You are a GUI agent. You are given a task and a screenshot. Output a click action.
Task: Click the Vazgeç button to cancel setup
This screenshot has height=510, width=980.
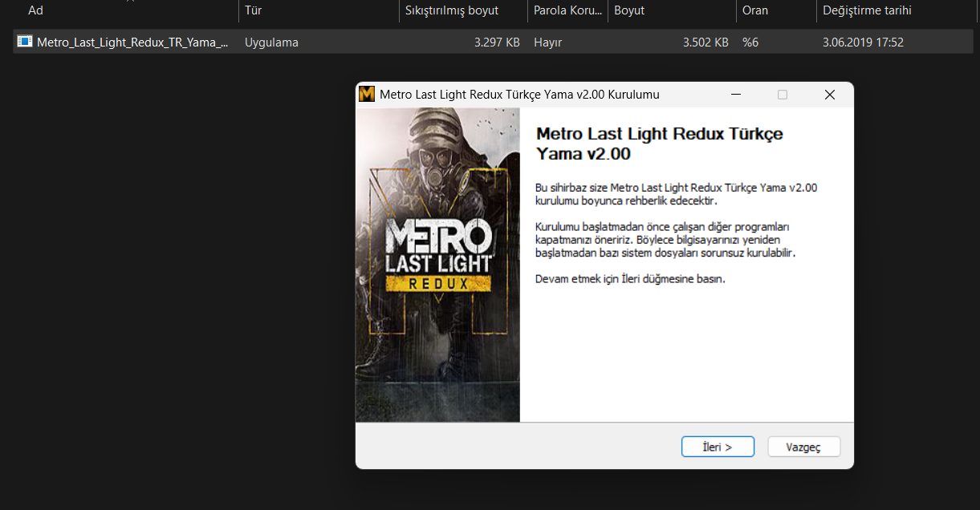click(x=803, y=447)
